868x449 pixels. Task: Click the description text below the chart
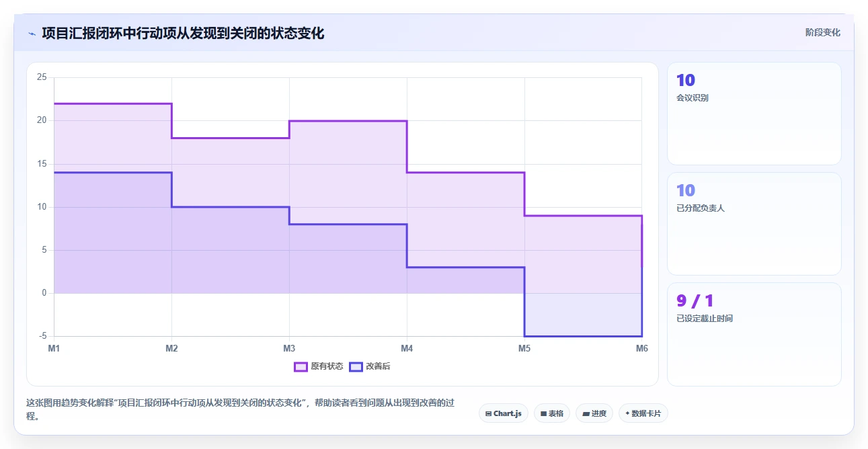tap(241, 409)
